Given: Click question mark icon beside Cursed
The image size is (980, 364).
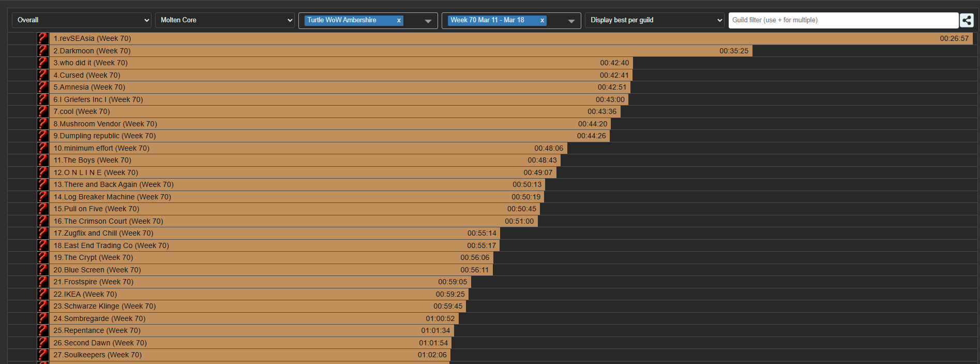Looking at the screenshot, I should (43, 75).
